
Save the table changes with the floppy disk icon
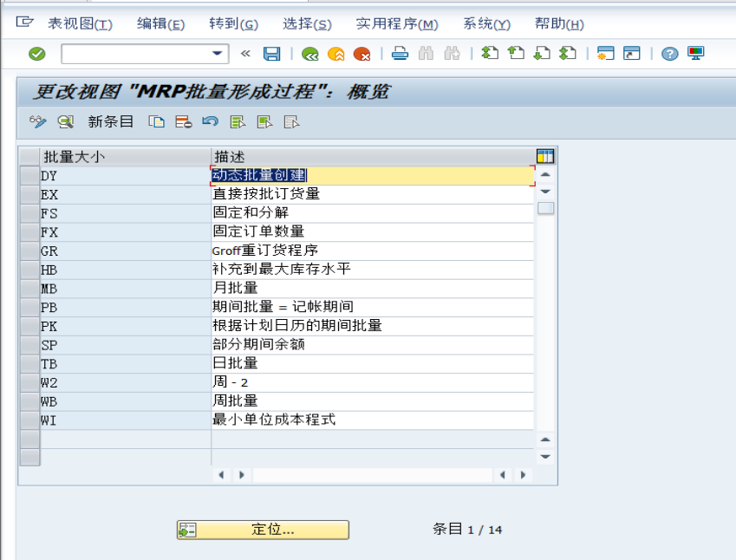click(x=271, y=54)
